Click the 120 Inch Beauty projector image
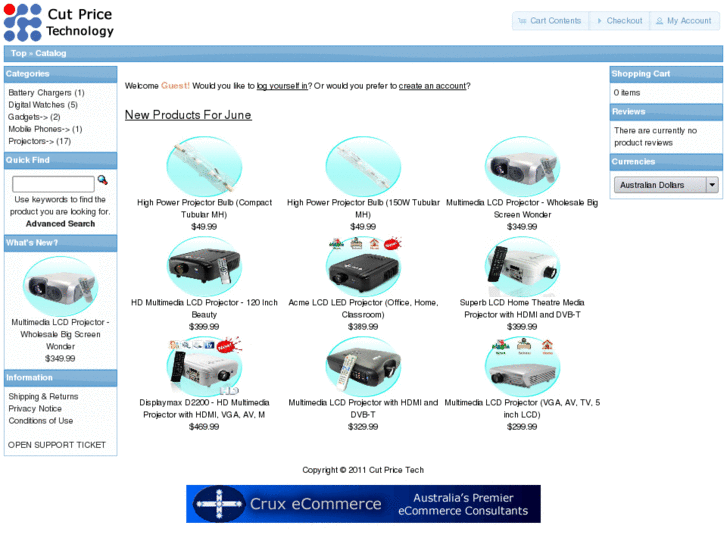Image resolution: width=727 pixels, height=545 pixels. coord(204,266)
